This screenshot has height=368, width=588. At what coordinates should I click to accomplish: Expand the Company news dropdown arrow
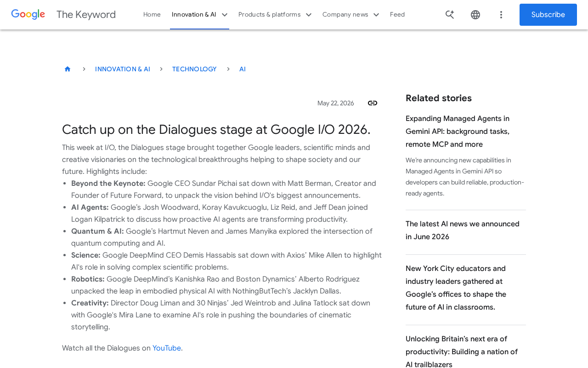tap(376, 15)
